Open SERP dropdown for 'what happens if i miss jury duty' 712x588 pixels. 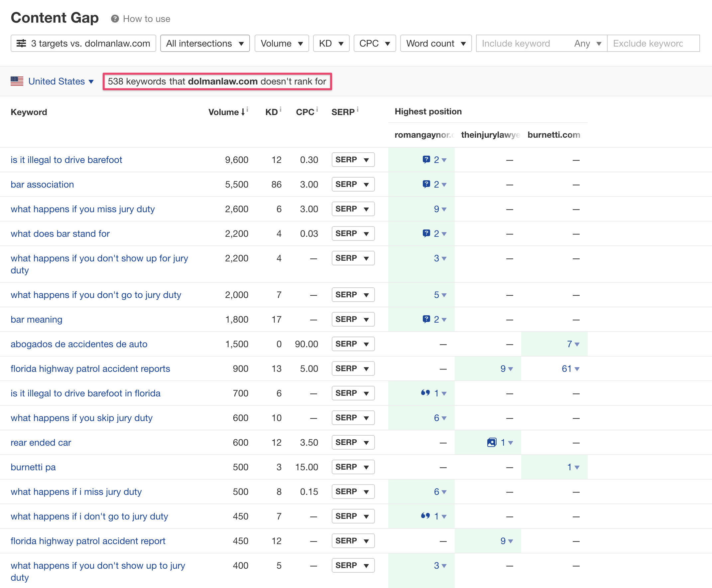coord(353,492)
